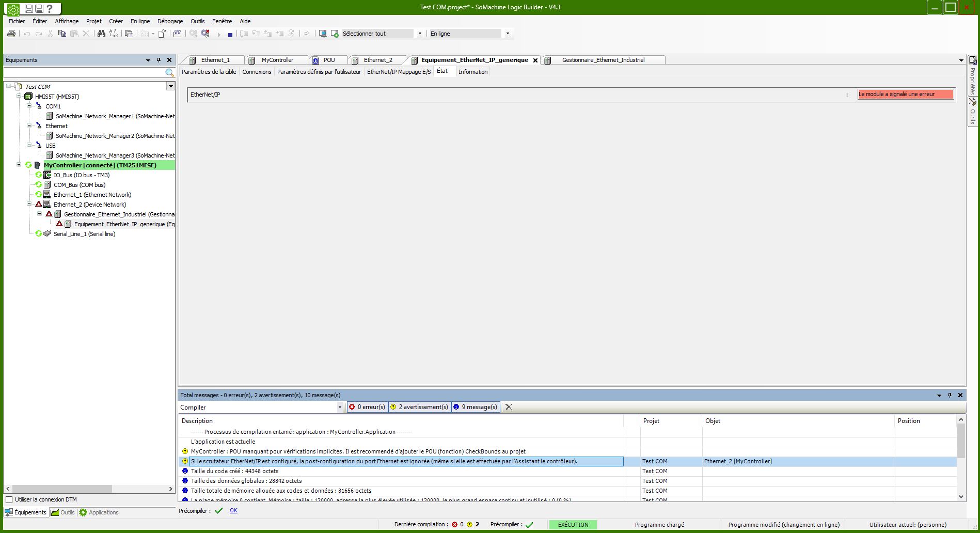Click the magnifier search icon in Équipements
980x533 pixels.
tap(169, 73)
